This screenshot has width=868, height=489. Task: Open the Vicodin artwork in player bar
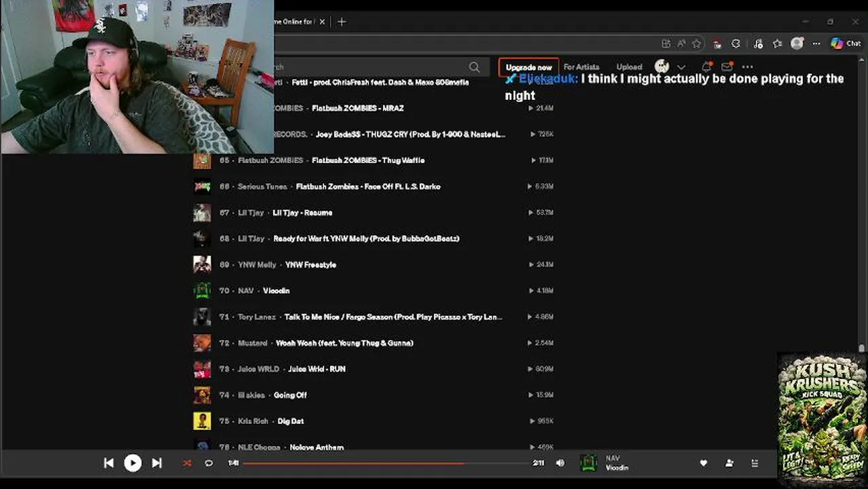[x=589, y=463]
